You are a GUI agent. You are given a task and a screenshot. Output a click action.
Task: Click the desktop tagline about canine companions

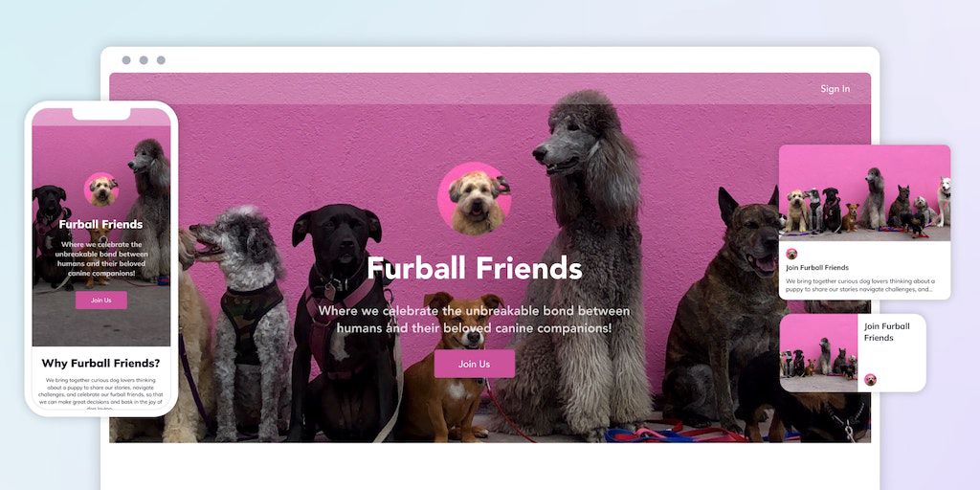[475, 319]
